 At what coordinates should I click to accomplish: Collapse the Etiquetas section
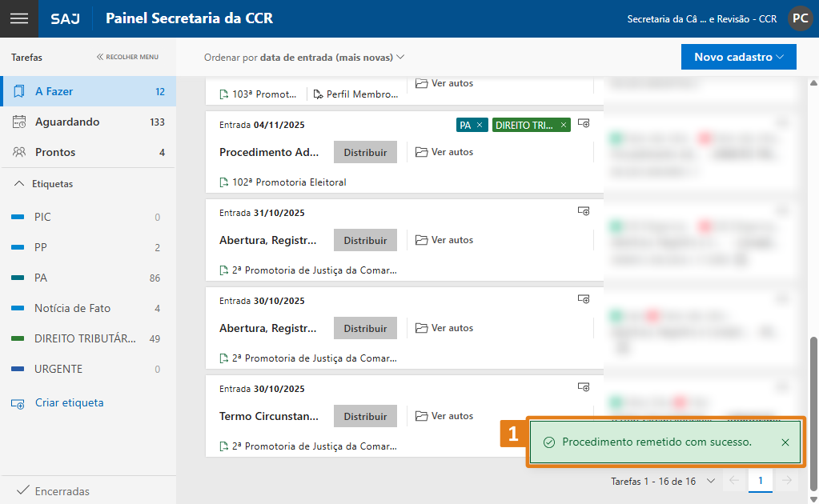pyautogui.click(x=19, y=184)
